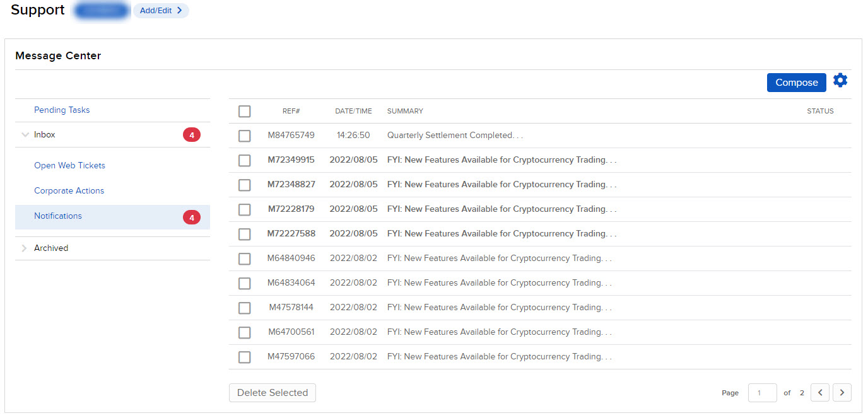868x418 pixels.
Task: Open the Pending Tasks link
Action: coord(62,110)
